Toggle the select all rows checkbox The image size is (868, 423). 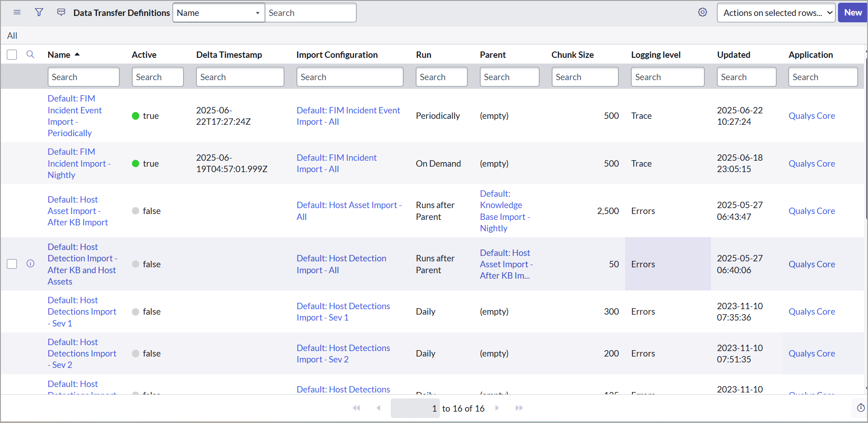tap(12, 55)
